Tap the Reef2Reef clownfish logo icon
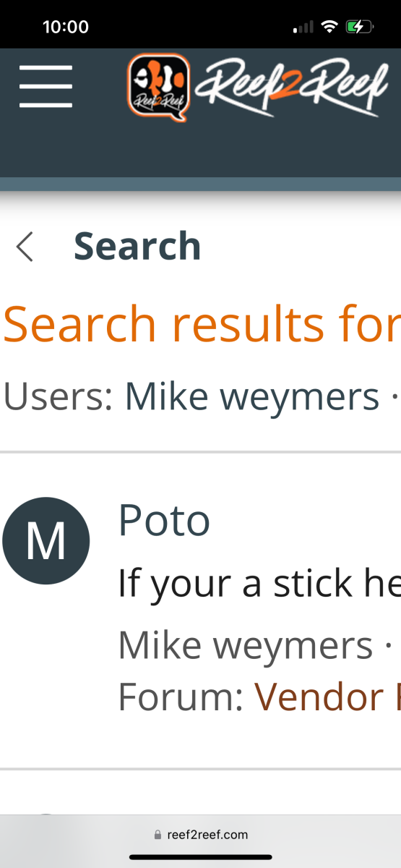Image resolution: width=401 pixels, height=868 pixels. tap(160, 88)
